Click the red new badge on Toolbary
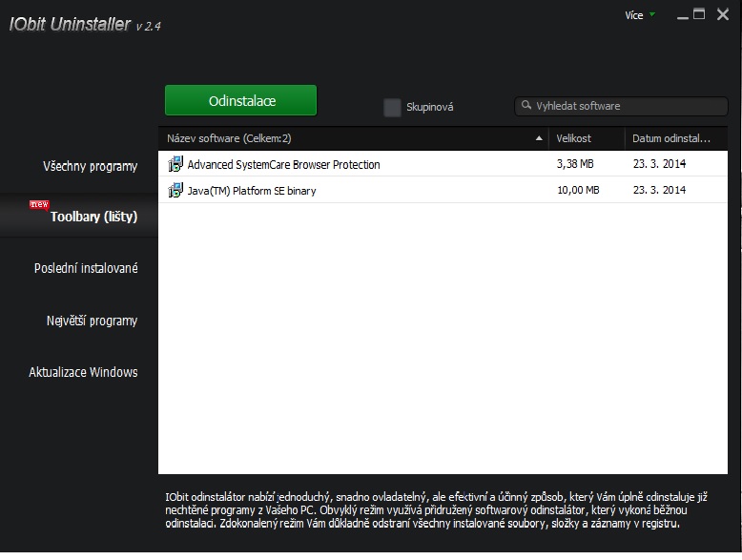 pos(39,204)
